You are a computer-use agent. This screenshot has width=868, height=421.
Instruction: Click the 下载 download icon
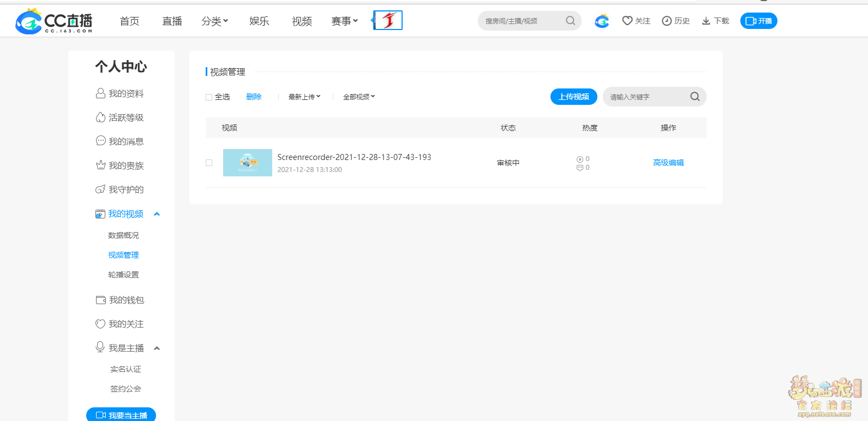(x=706, y=21)
